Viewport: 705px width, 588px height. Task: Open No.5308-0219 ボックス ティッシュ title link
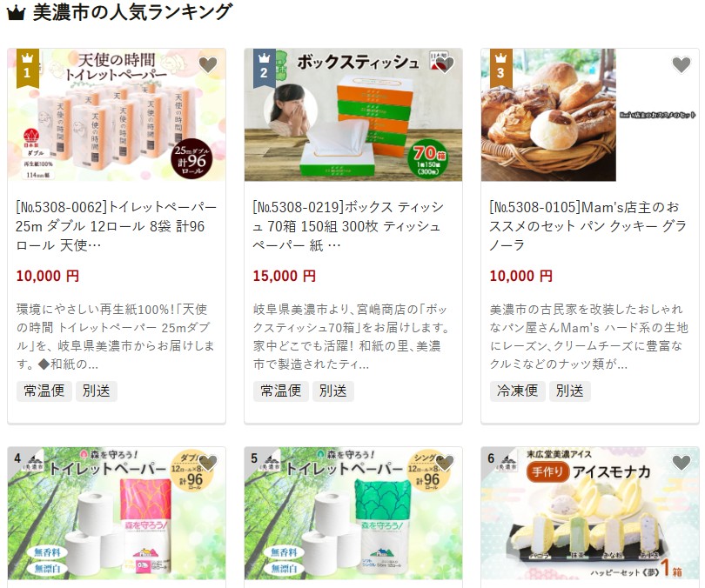[348, 226]
